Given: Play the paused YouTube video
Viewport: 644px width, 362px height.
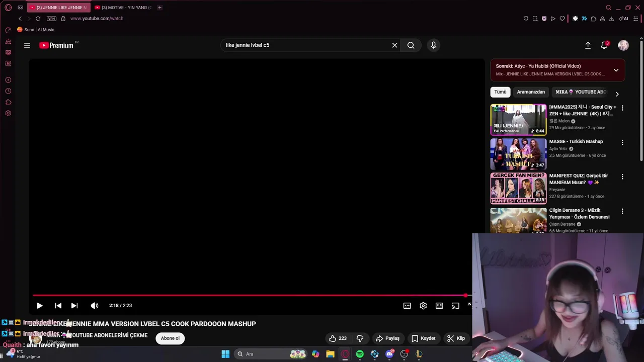Looking at the screenshot, I should pos(39,306).
